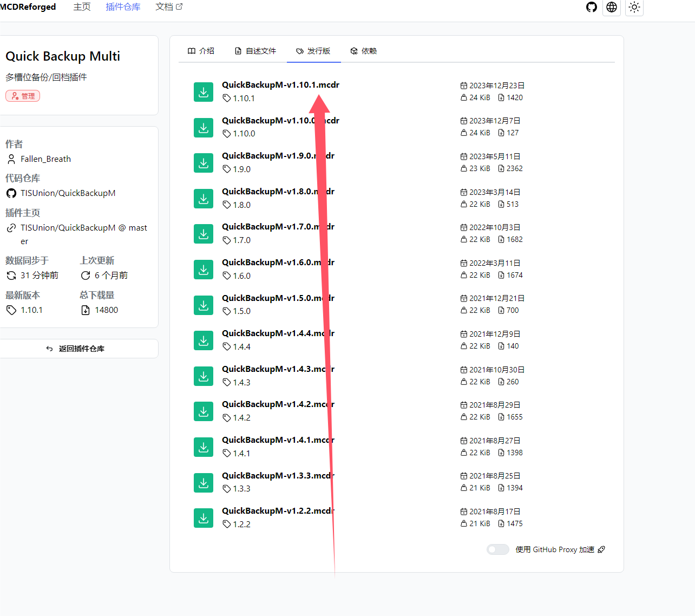Viewport: 695px width, 616px height.
Task: Click the 1.9.0 version tag
Action: 237,169
